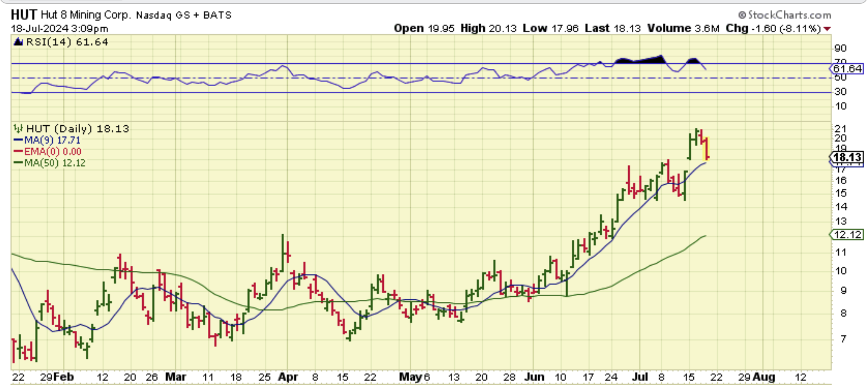Click the Jun label on the date axis

click(534, 377)
